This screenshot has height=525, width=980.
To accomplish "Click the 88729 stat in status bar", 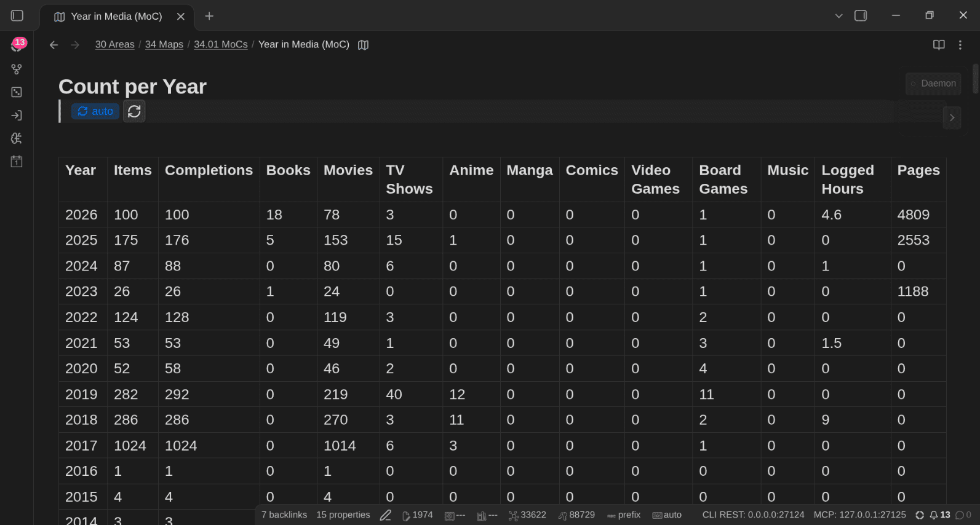I will 576,515.
